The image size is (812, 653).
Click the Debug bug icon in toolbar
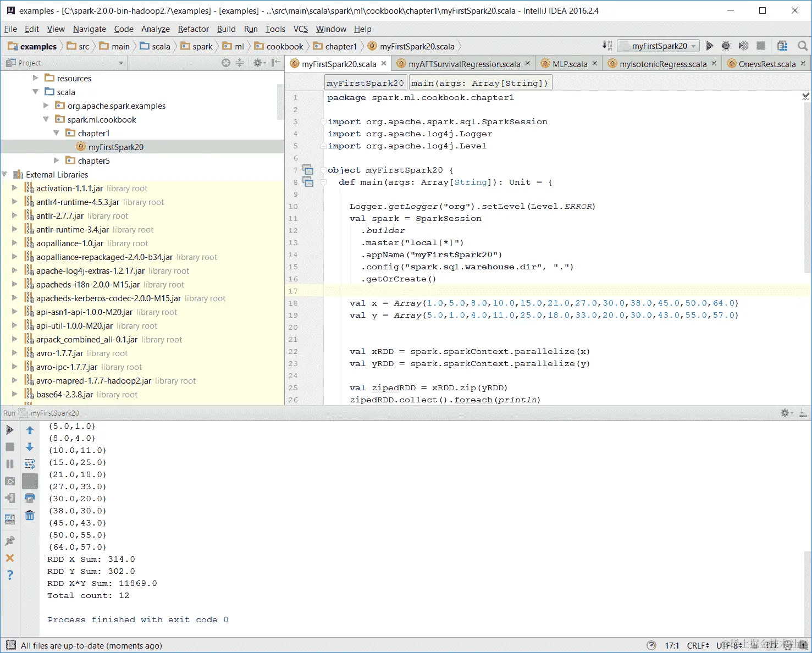[726, 46]
